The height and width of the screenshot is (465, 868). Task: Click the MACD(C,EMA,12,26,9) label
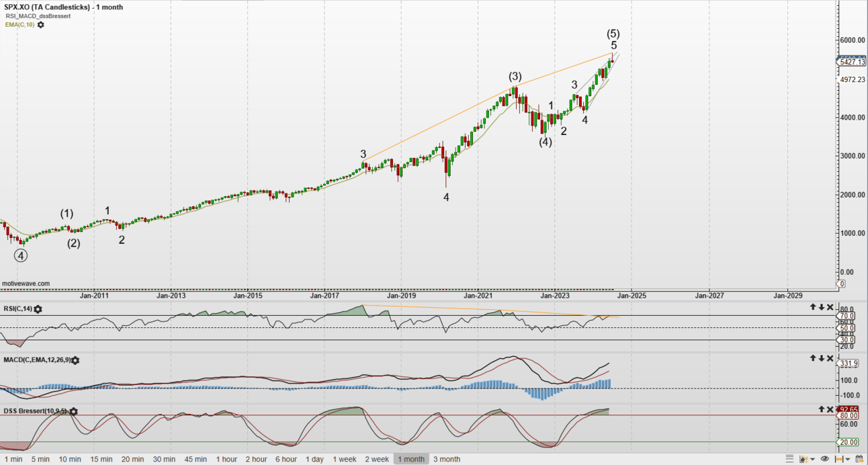click(x=37, y=361)
